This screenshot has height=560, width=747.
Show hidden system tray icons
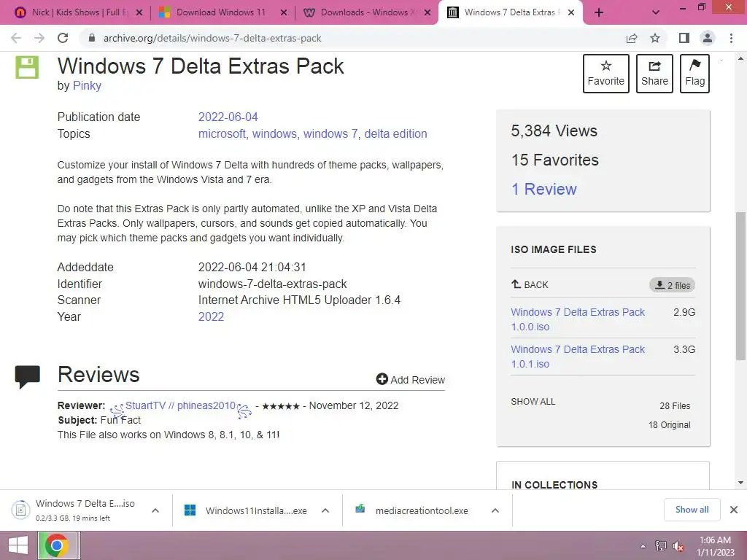pyautogui.click(x=643, y=546)
